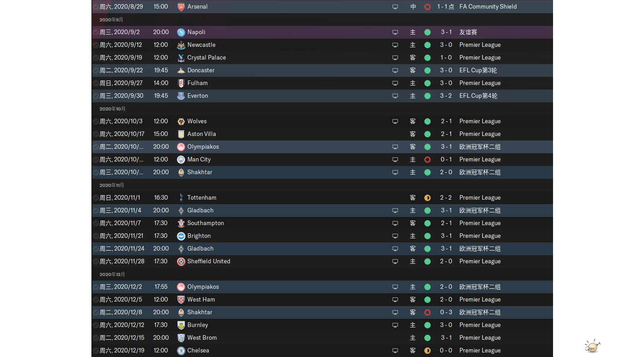Click the 2020年11月 month header
Viewport: 644px width, 357px height.
pyautogui.click(x=112, y=185)
